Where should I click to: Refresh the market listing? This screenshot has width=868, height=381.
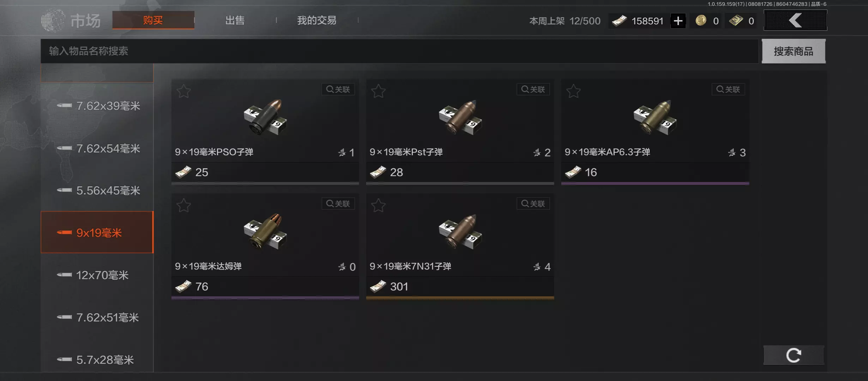794,355
